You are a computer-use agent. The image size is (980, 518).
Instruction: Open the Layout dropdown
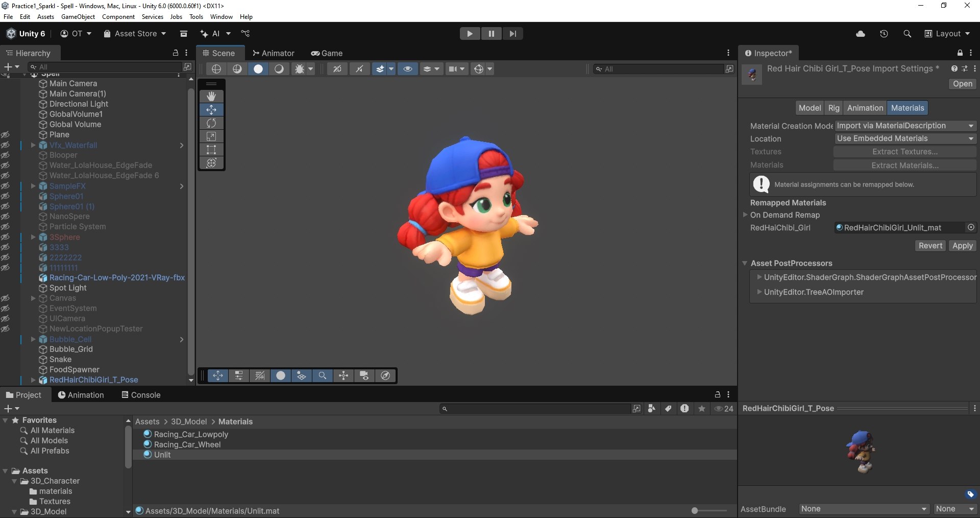coord(947,34)
